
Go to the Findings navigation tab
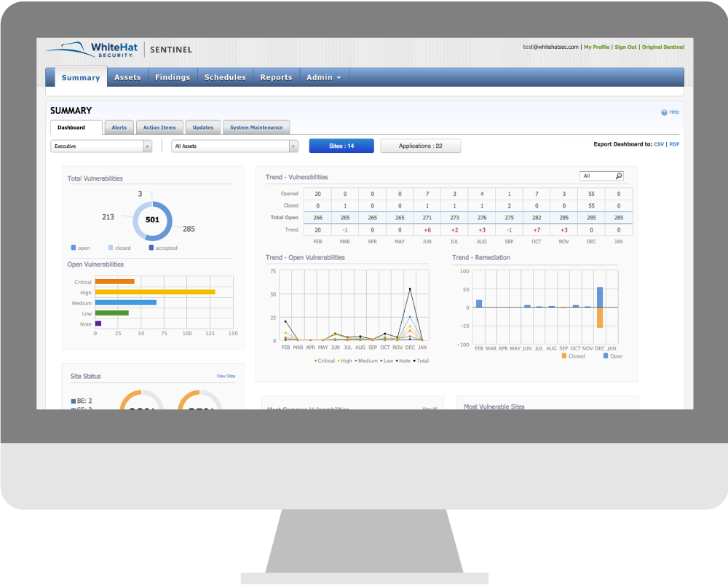click(x=173, y=77)
